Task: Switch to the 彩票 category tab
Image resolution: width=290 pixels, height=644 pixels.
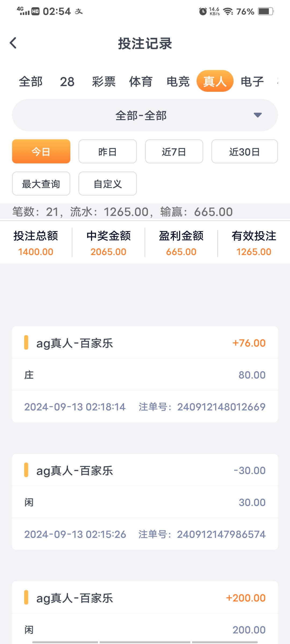Action: tap(104, 82)
